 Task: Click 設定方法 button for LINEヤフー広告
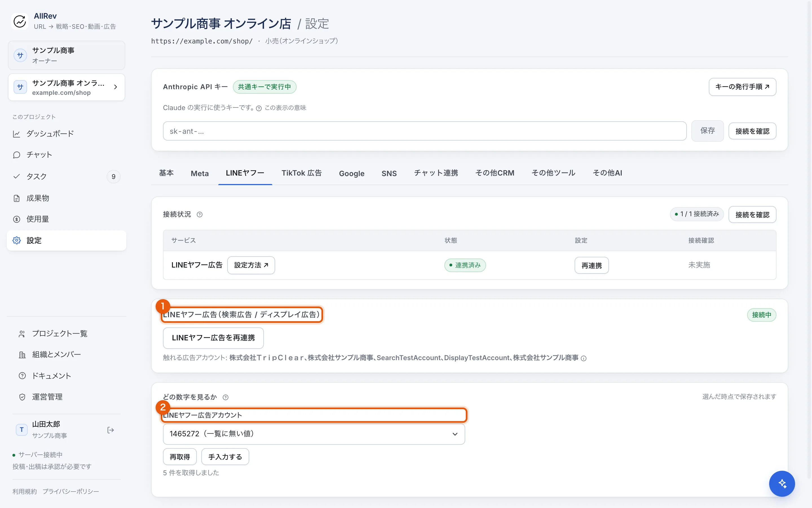point(251,265)
